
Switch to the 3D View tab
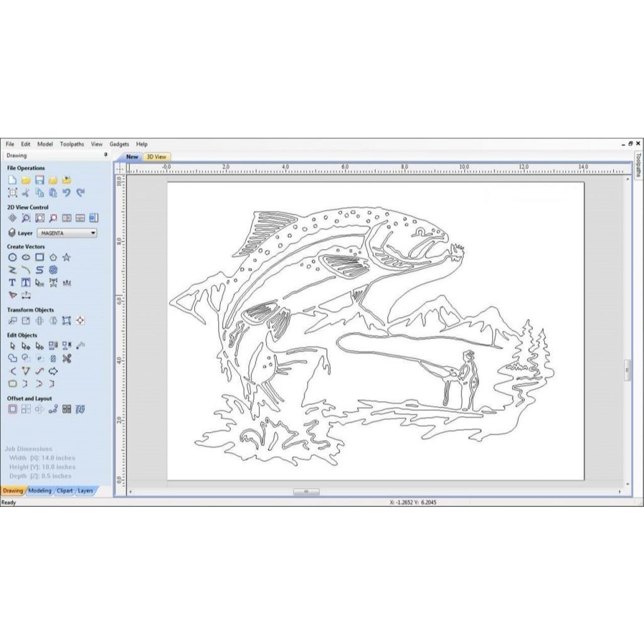coord(157,157)
